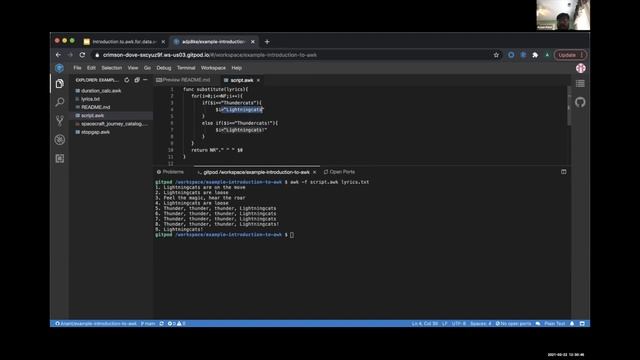Click the repository name in the status bar
This screenshot has width=640, height=360.
pyautogui.click(x=96, y=324)
